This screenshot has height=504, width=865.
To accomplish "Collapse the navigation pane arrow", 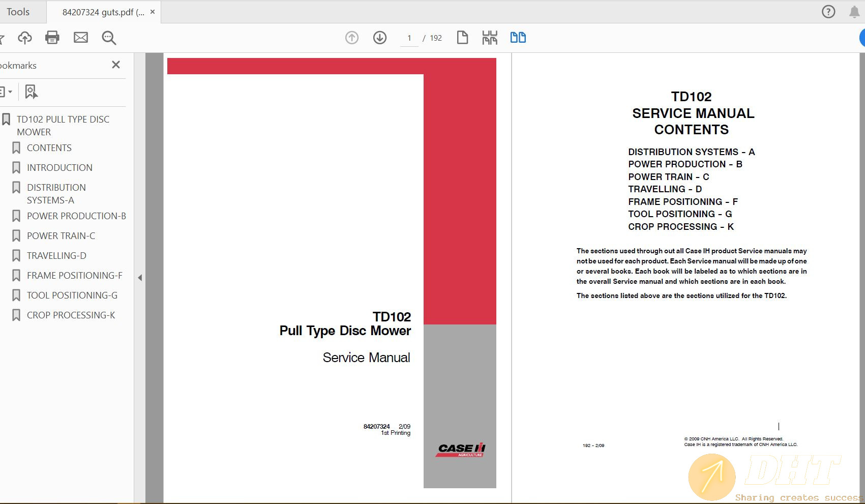I will click(140, 278).
